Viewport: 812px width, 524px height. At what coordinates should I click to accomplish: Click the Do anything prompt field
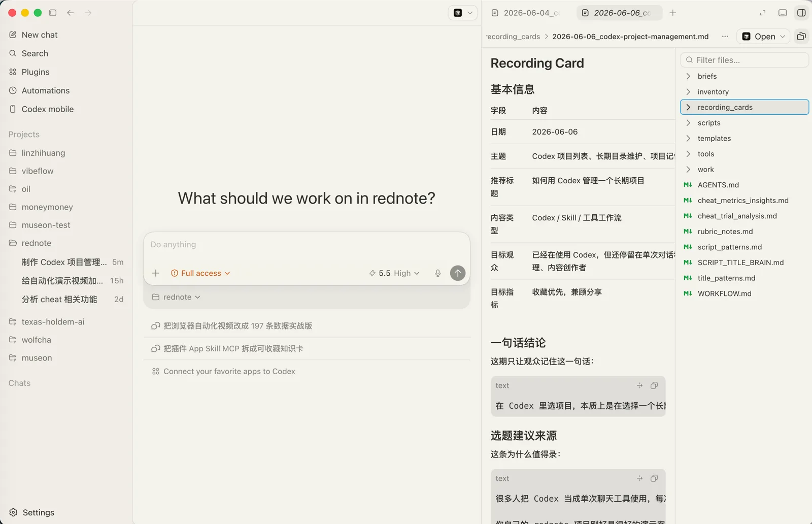307,245
